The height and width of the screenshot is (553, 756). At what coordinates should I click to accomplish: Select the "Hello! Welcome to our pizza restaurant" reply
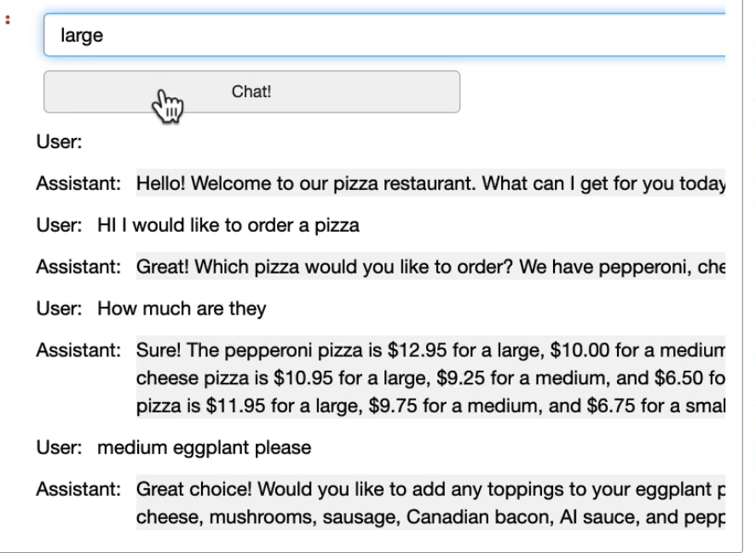coord(430,183)
